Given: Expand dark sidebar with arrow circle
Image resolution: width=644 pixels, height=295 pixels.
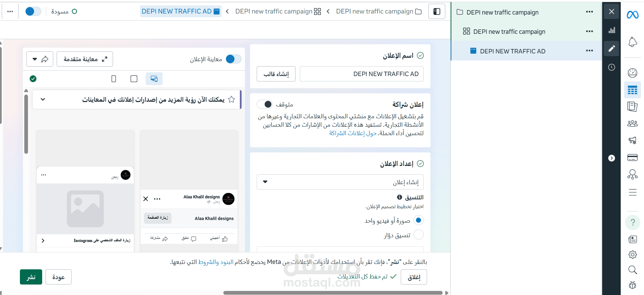Looking at the screenshot, I should point(612,158).
